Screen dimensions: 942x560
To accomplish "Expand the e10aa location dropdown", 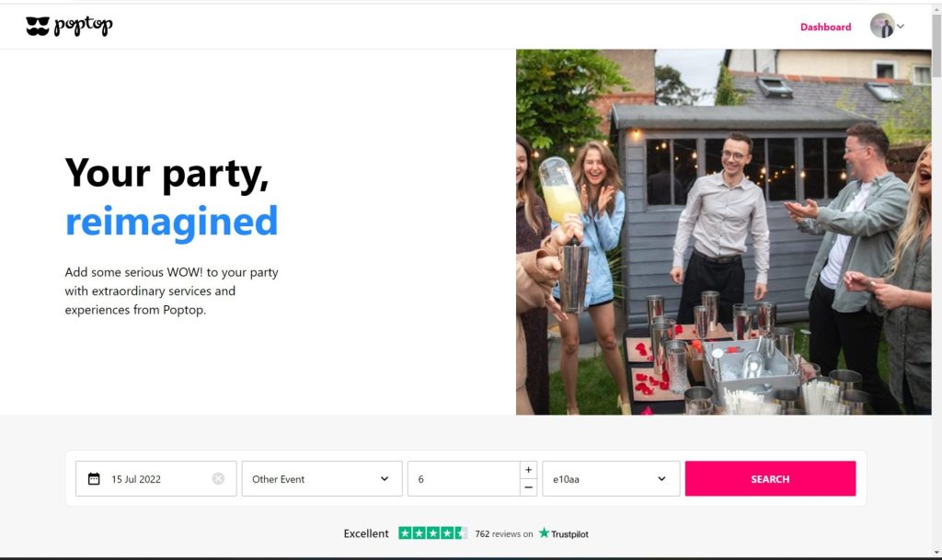I will [611, 478].
